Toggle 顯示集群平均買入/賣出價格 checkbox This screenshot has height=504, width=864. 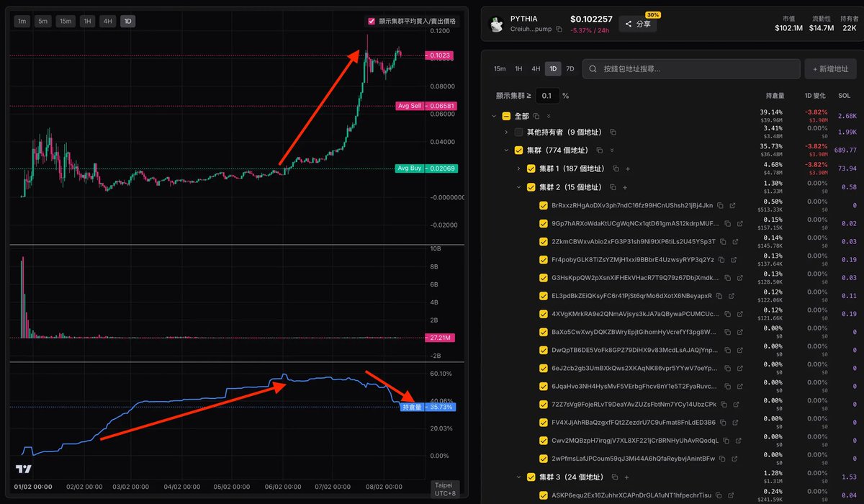[372, 22]
